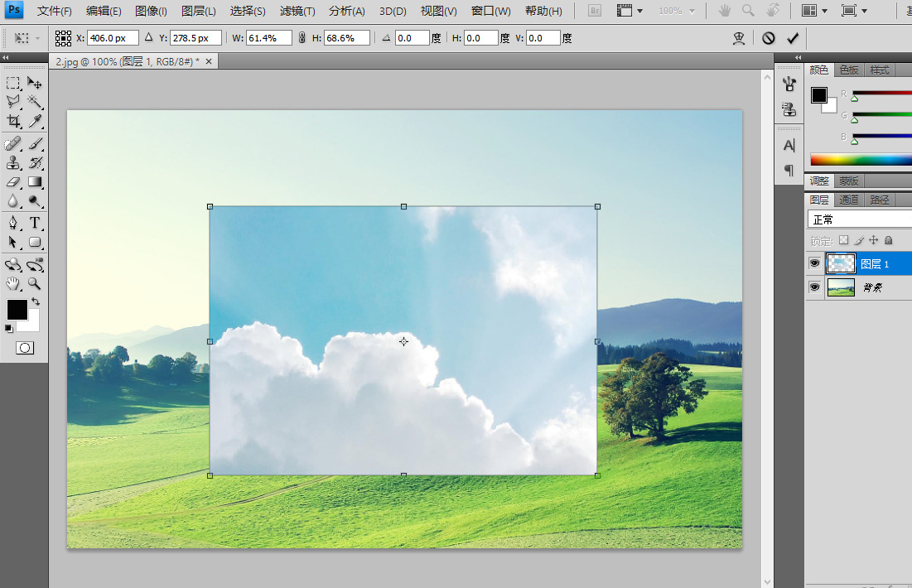Hide the 背景 layer via eye icon
The height and width of the screenshot is (588, 912).
[814, 287]
